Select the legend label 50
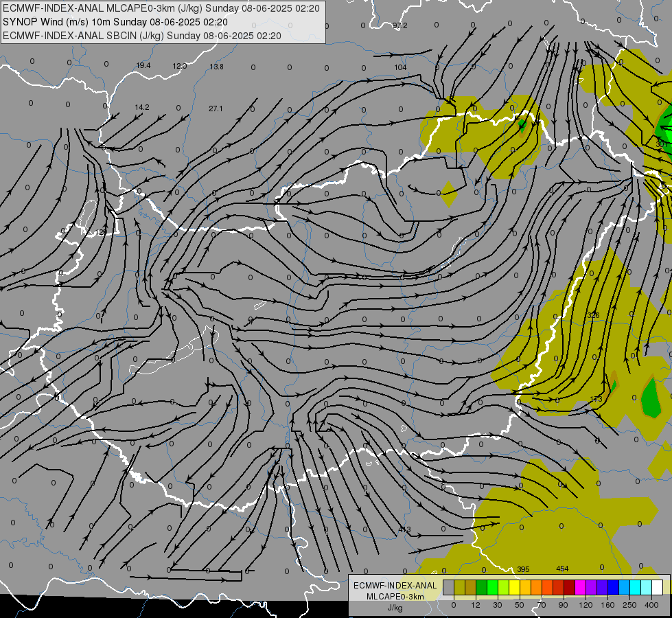This screenshot has width=672, height=618. 520,605
